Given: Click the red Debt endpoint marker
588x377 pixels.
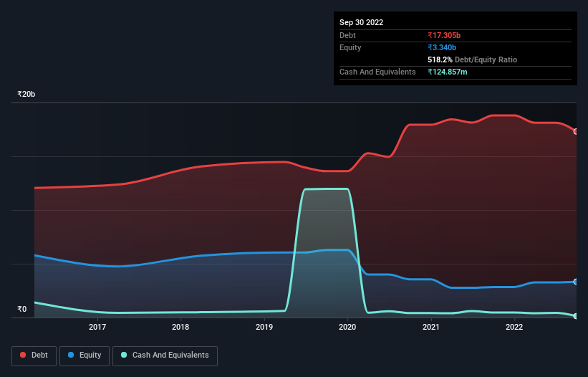Looking at the screenshot, I should pos(576,132).
